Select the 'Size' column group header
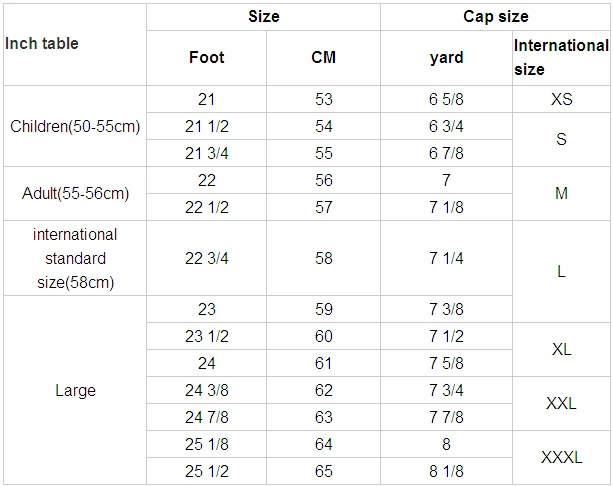Screen dimensions: 613x487 coord(263,17)
